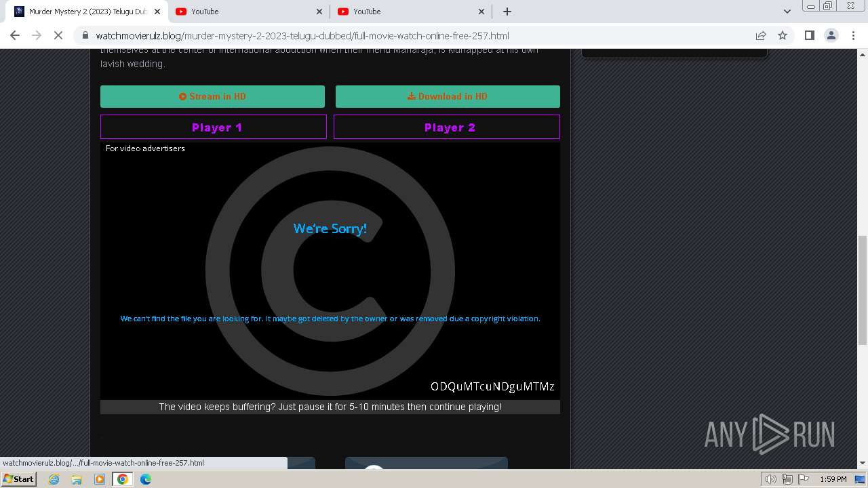Click Stream in HD button
Screen dimensions: 868x488
pos(212,96)
